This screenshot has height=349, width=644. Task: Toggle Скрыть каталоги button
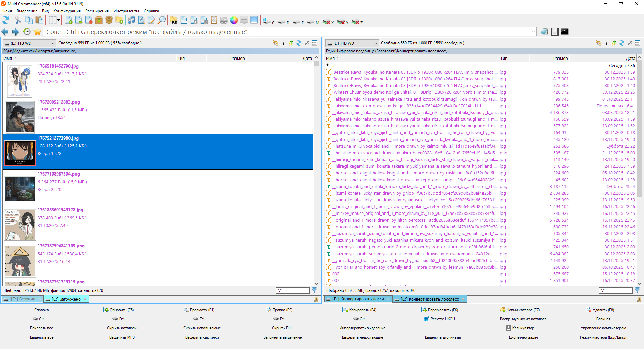[x=122, y=328]
